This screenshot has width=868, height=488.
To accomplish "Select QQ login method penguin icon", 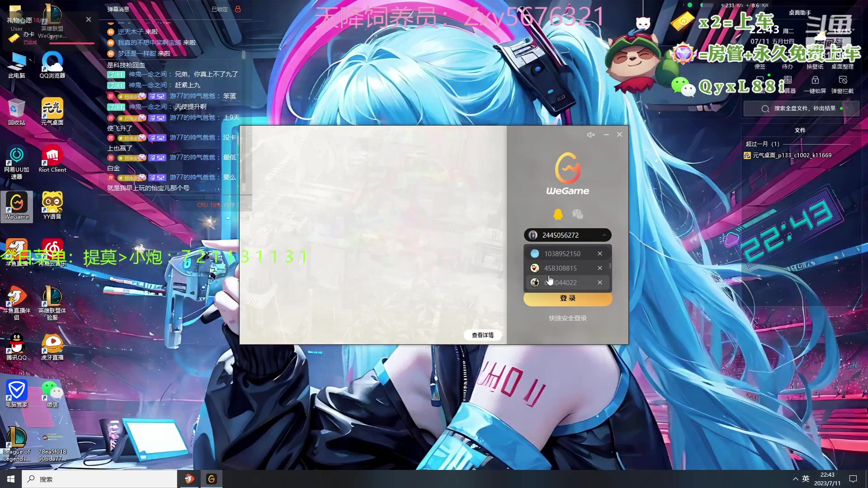I will point(558,214).
